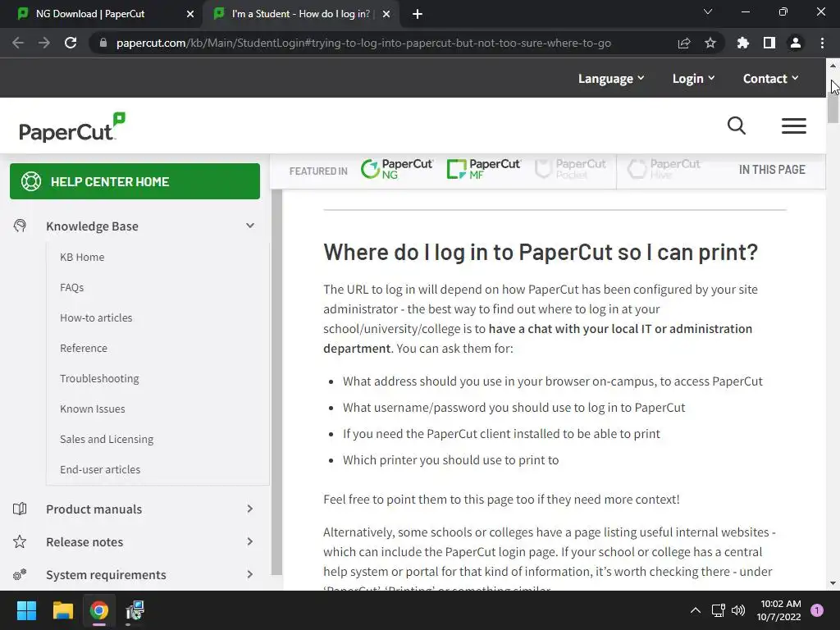Reload the current page
The height and width of the screenshot is (630, 840).
[71, 43]
